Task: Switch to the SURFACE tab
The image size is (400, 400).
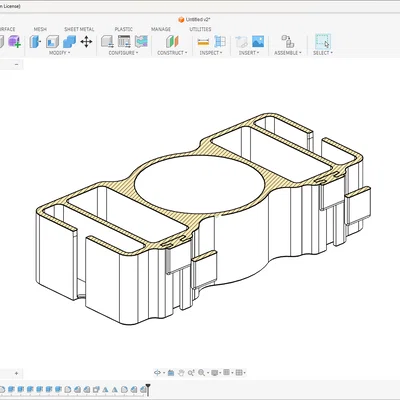Action: point(7,29)
